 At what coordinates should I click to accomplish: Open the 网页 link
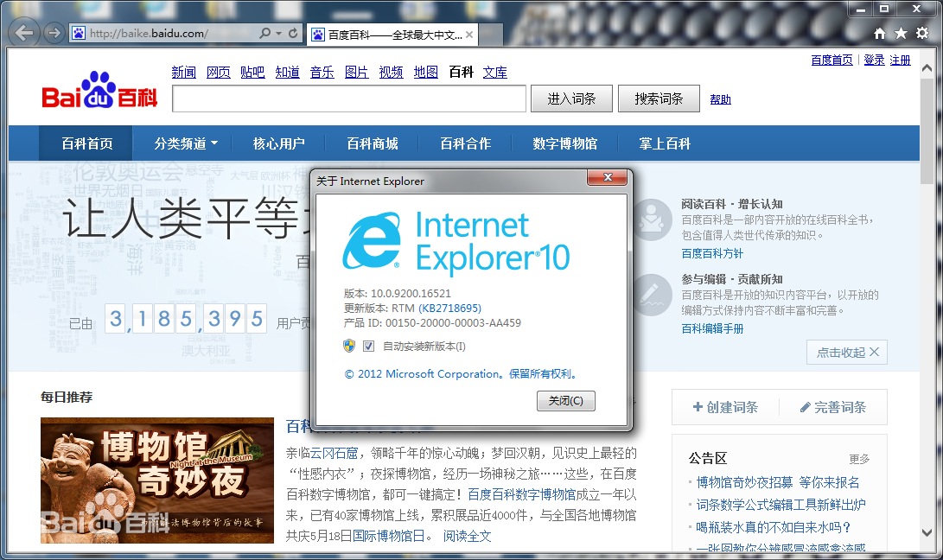click(219, 73)
